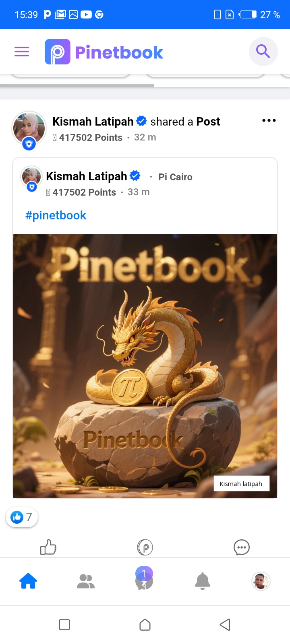Tap the search magnifier icon

263,52
